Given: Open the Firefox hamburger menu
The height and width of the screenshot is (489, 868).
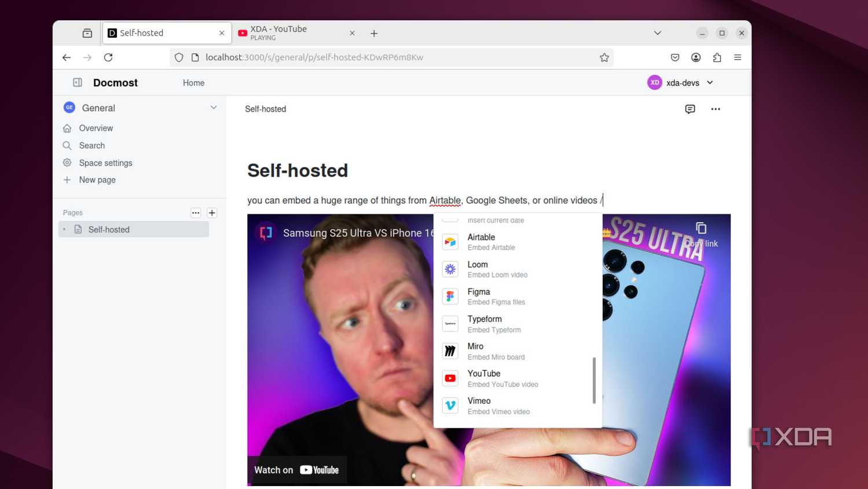Looking at the screenshot, I should [738, 57].
